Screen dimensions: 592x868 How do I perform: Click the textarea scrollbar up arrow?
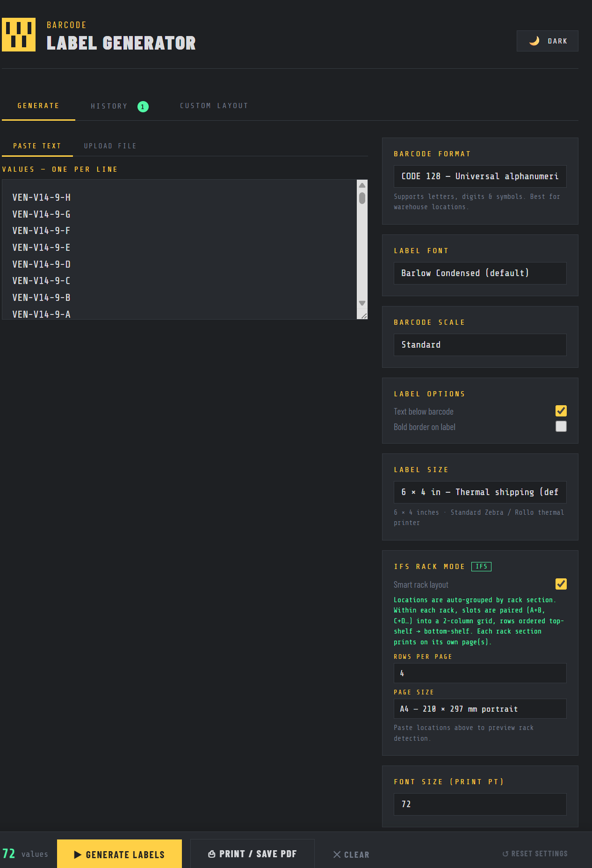(362, 185)
